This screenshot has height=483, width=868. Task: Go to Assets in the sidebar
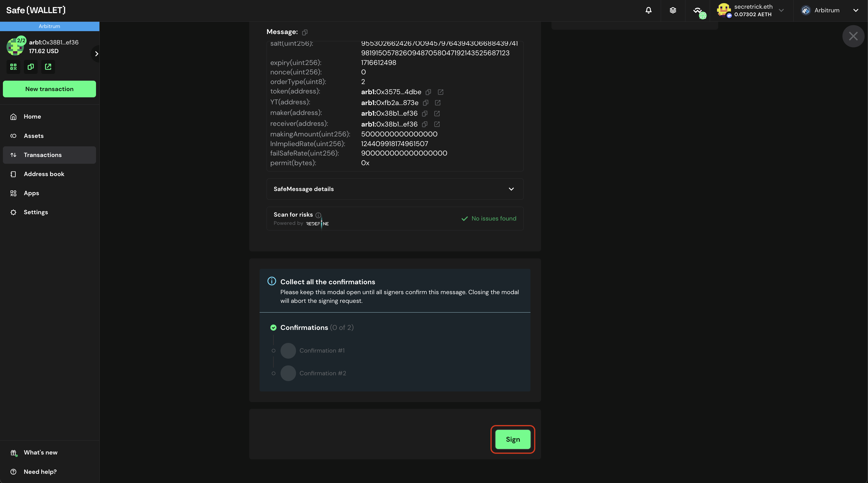[x=33, y=136]
